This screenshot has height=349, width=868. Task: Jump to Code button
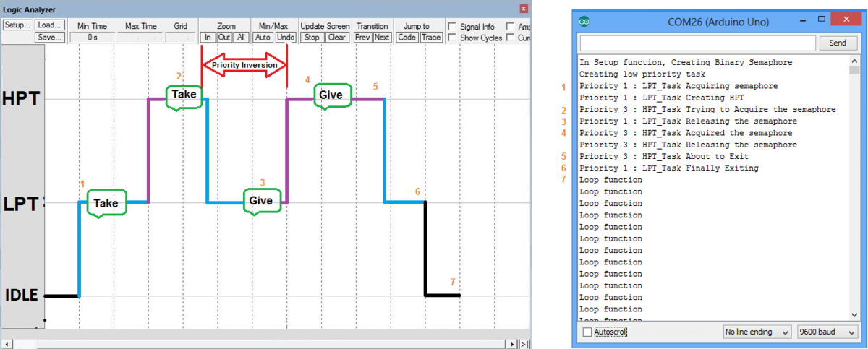[407, 38]
